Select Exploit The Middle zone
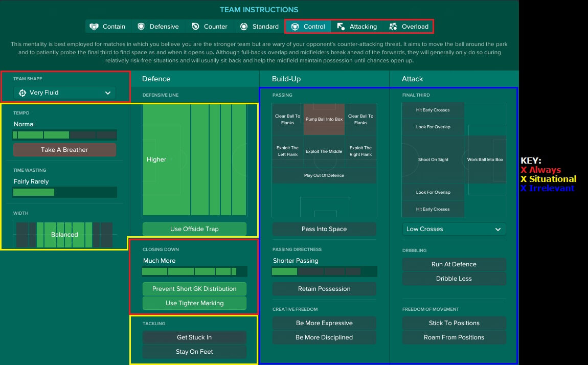 [x=324, y=151]
